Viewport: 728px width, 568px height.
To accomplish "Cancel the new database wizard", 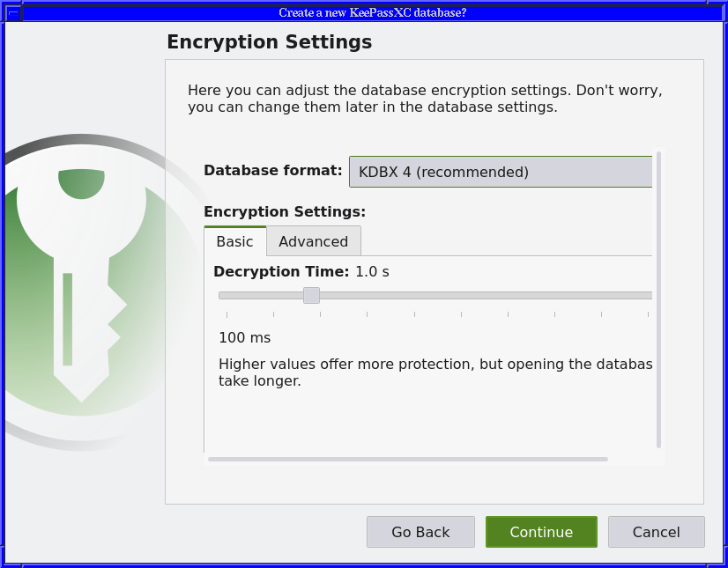I will click(656, 532).
